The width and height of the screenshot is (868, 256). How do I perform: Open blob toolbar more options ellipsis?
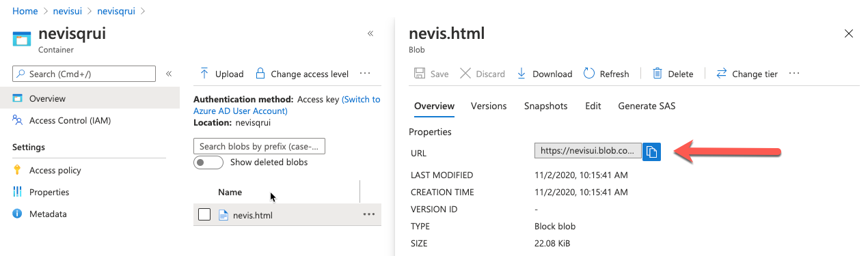[x=794, y=73]
